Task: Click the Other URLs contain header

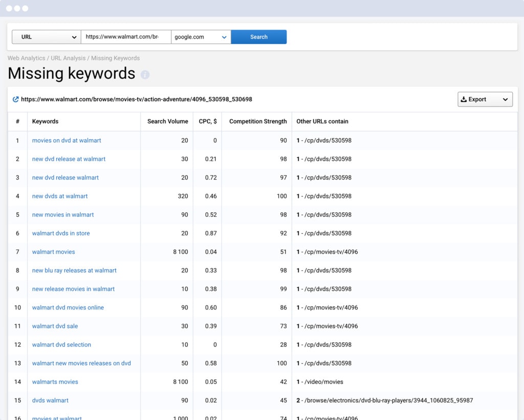Action: [322, 121]
